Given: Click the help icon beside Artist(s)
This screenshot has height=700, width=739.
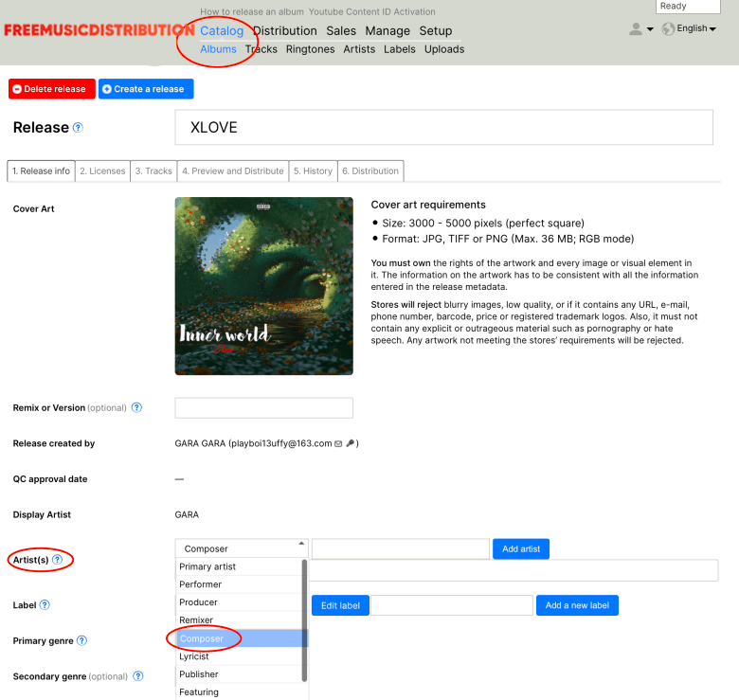Looking at the screenshot, I should point(58,561).
